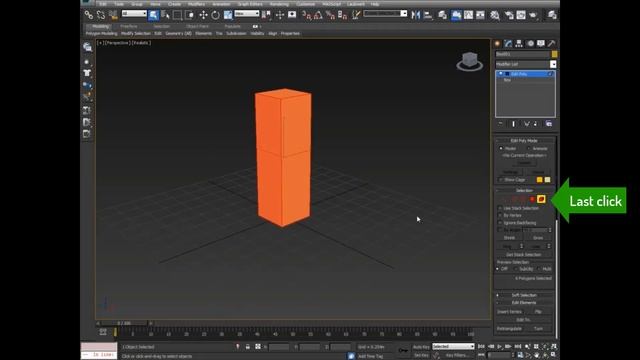Activate the Select and Move tool

point(203,15)
